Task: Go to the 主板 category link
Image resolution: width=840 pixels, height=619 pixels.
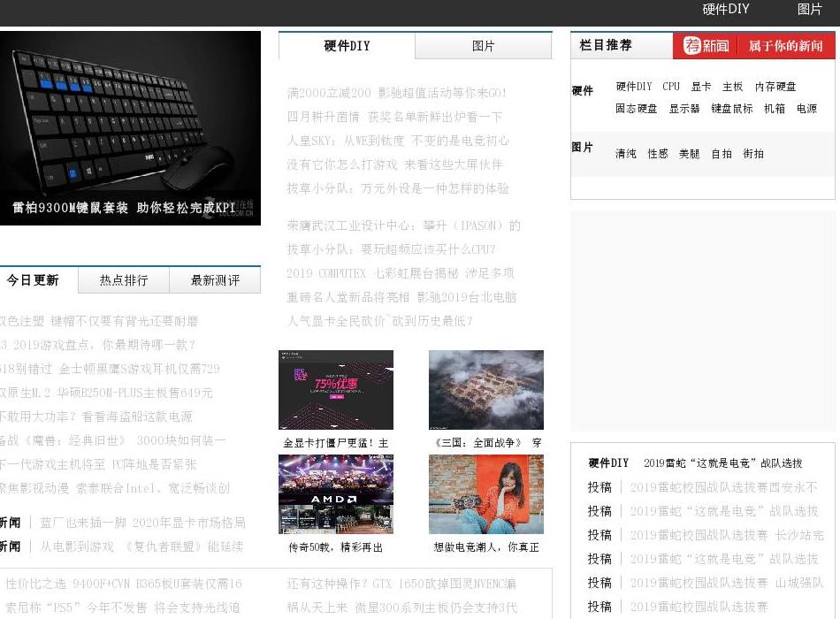Action: coord(732,87)
